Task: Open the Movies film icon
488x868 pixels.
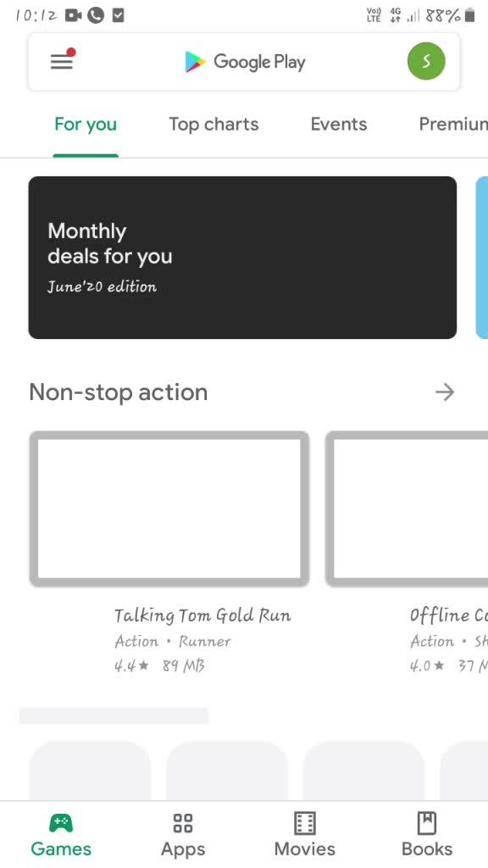Action: pos(304,823)
